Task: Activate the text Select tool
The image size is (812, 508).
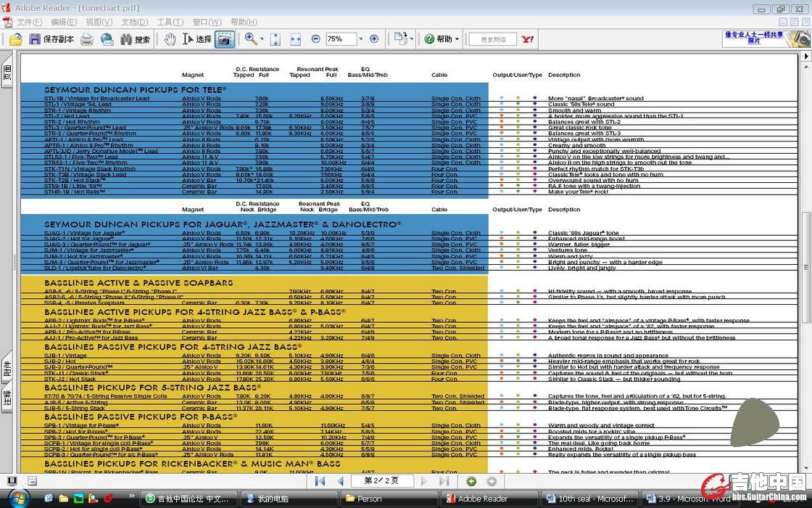Action: pyautogui.click(x=188, y=39)
